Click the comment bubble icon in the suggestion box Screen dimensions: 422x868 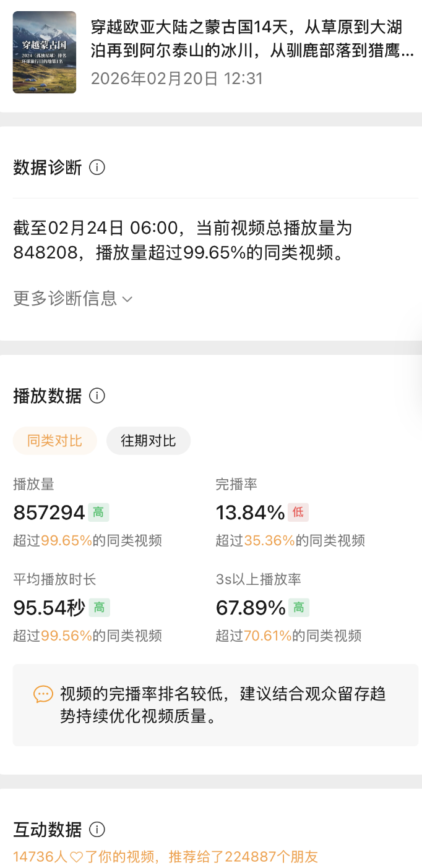point(43,695)
